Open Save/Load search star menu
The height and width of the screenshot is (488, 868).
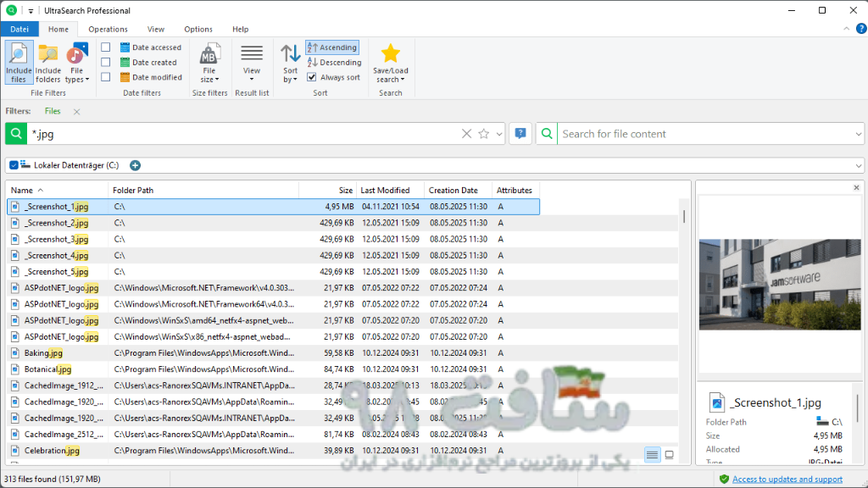[390, 62]
